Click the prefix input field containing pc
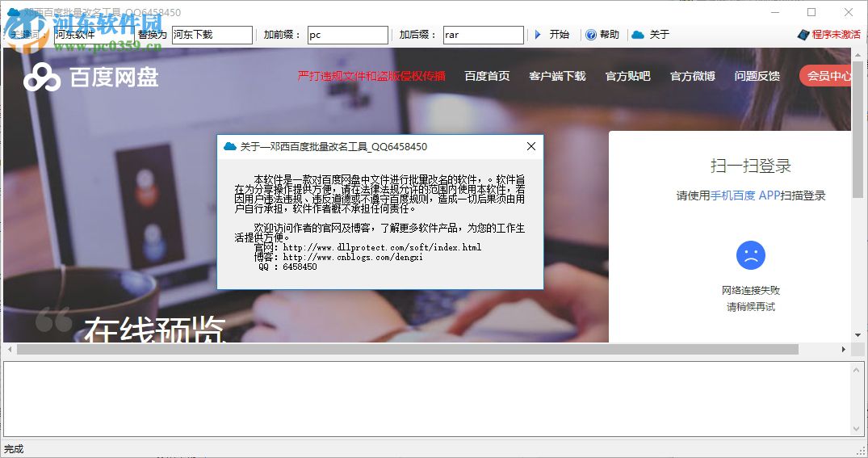868x458 pixels. point(348,35)
